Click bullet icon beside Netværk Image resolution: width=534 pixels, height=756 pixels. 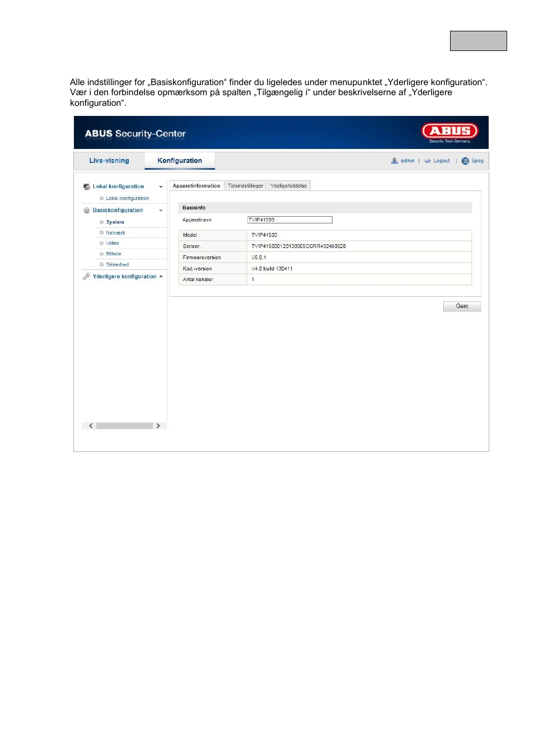[101, 232]
